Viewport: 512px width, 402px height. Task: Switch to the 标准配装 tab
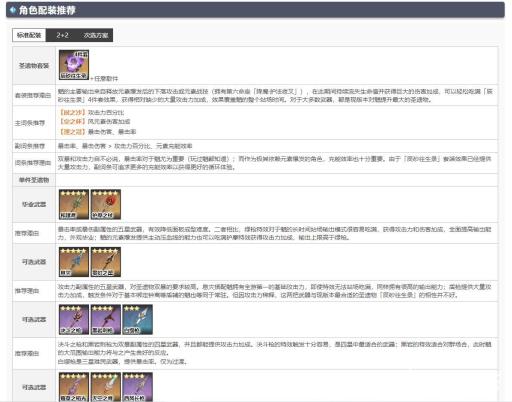29,35
